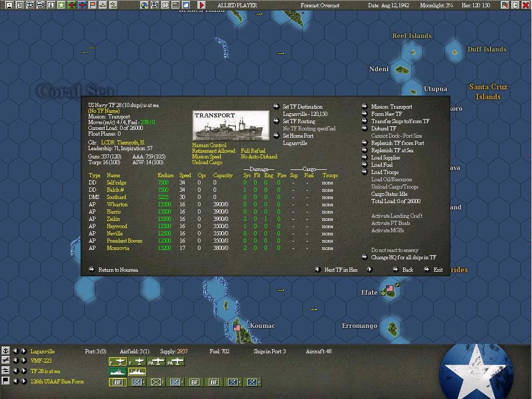Toggle Mission Speed setting
The height and width of the screenshot is (399, 532).
206,157
